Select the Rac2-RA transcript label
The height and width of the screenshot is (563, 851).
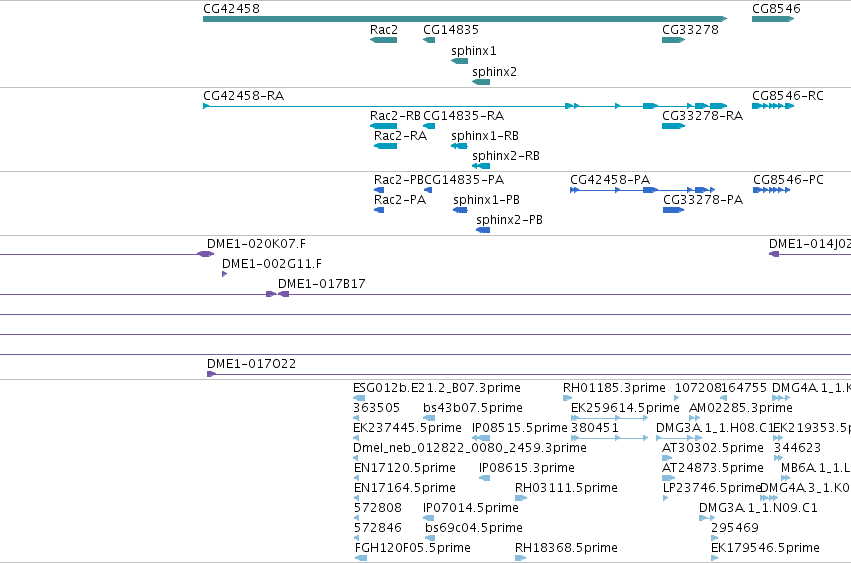pos(401,136)
